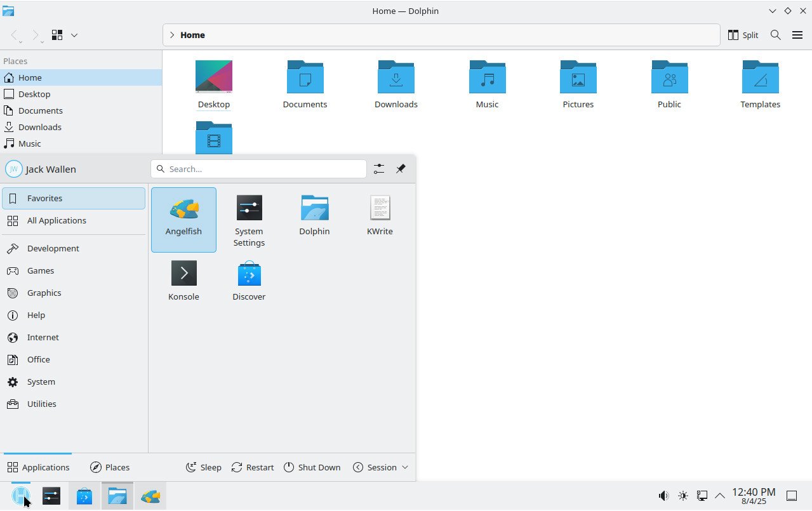Open the Help category
The width and height of the screenshot is (812, 511).
[74, 315]
